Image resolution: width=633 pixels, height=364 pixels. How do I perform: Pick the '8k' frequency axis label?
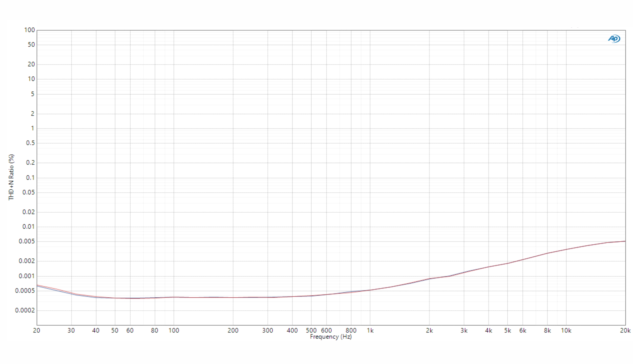(547, 331)
